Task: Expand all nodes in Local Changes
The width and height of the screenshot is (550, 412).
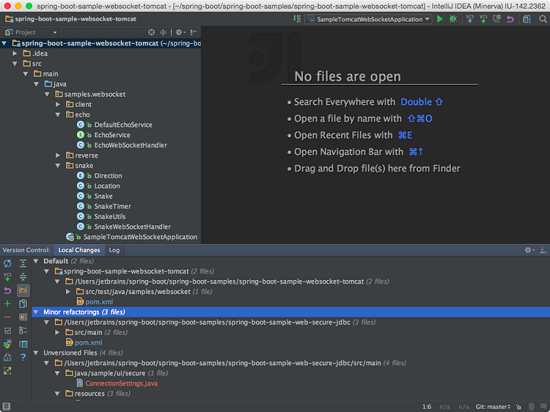Action: pos(23,263)
